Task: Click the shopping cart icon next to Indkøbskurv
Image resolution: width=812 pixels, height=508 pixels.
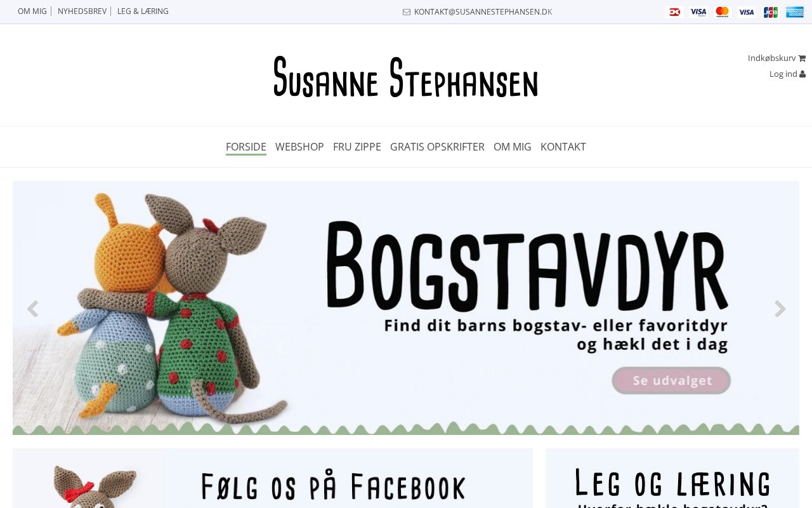Action: click(x=802, y=58)
